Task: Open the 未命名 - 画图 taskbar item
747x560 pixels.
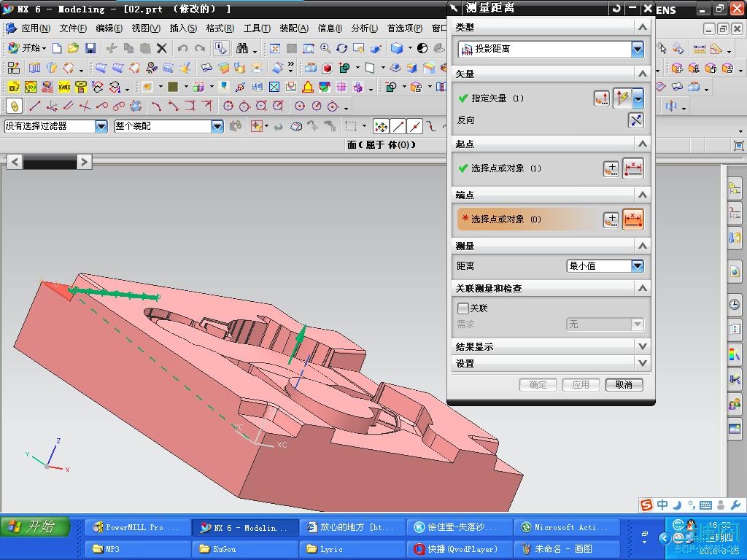Action: (x=567, y=549)
